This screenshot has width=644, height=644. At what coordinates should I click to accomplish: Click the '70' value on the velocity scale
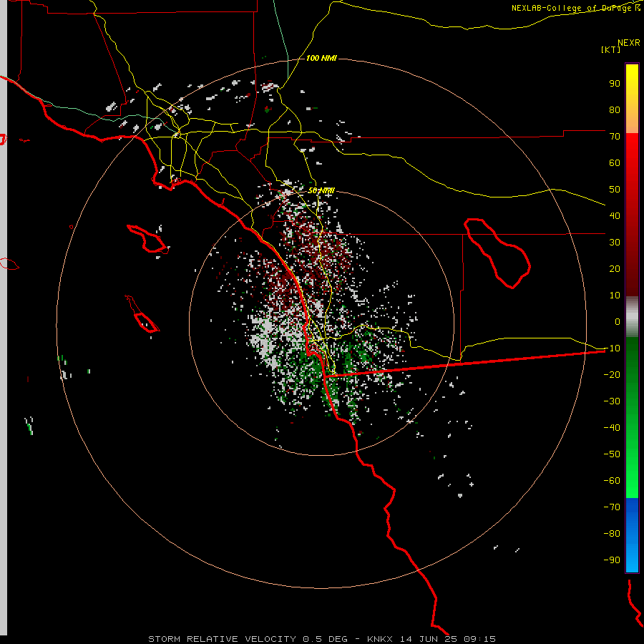click(x=615, y=137)
